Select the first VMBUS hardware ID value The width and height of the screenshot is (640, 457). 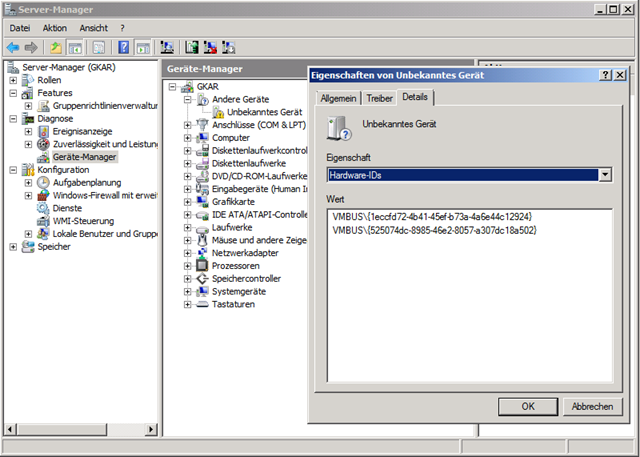(x=432, y=217)
